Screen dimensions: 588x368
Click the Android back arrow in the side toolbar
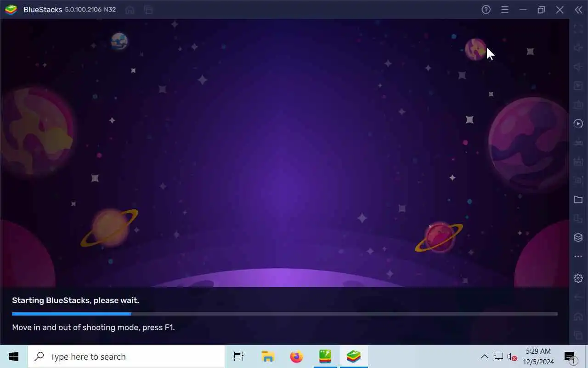578,297
